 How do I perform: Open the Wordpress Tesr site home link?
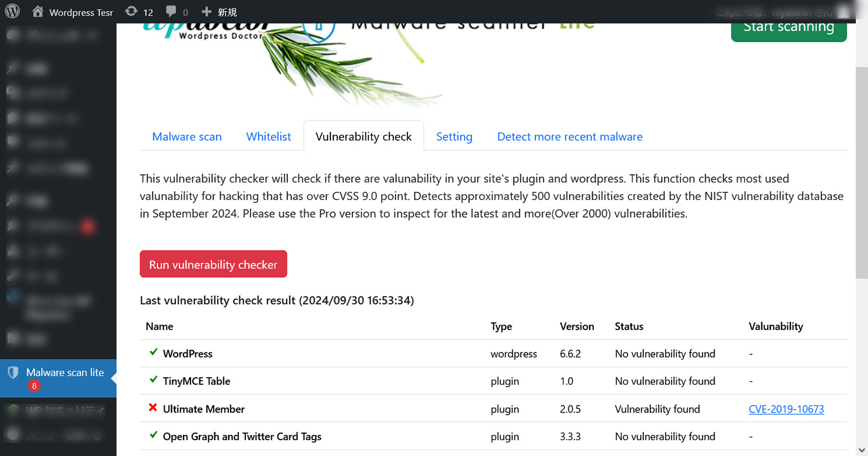click(x=72, y=12)
